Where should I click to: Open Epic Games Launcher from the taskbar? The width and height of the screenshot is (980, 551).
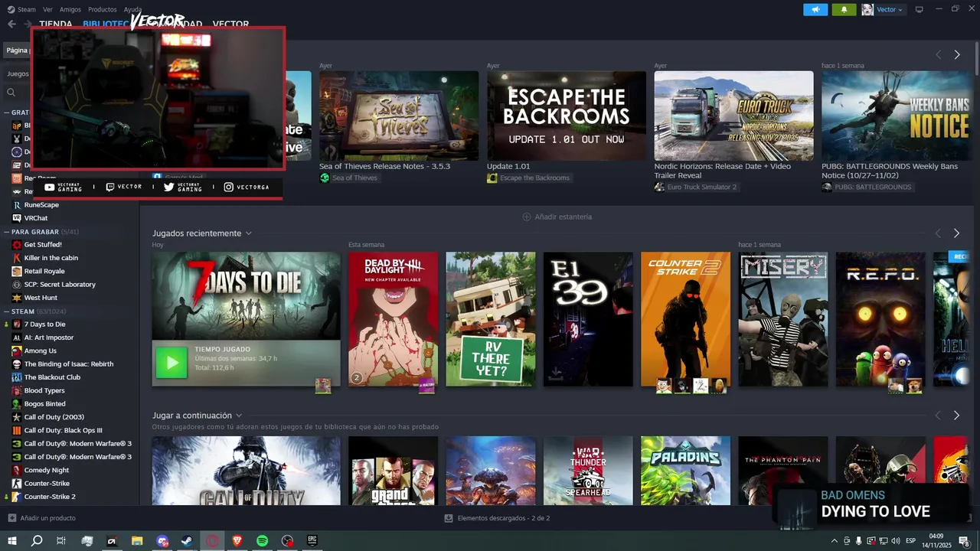click(x=312, y=541)
